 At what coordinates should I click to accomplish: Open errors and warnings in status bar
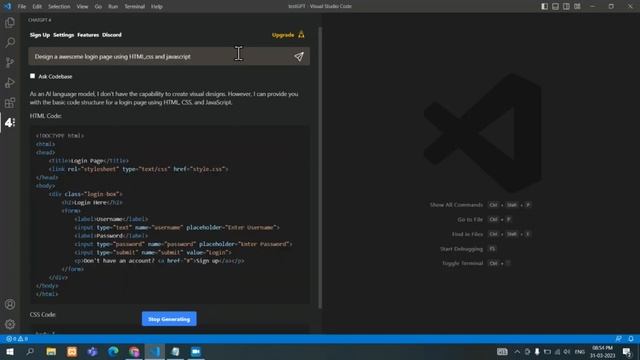pos(17,339)
